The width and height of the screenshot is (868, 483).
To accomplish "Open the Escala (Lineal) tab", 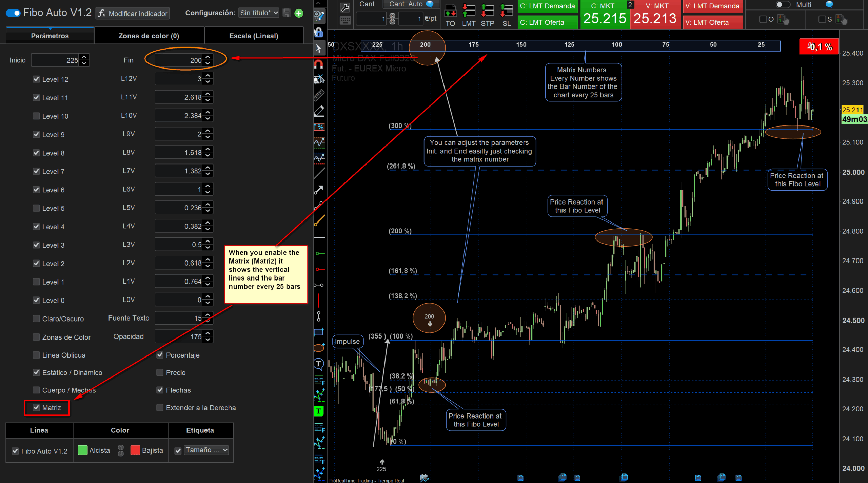I will 254,36.
